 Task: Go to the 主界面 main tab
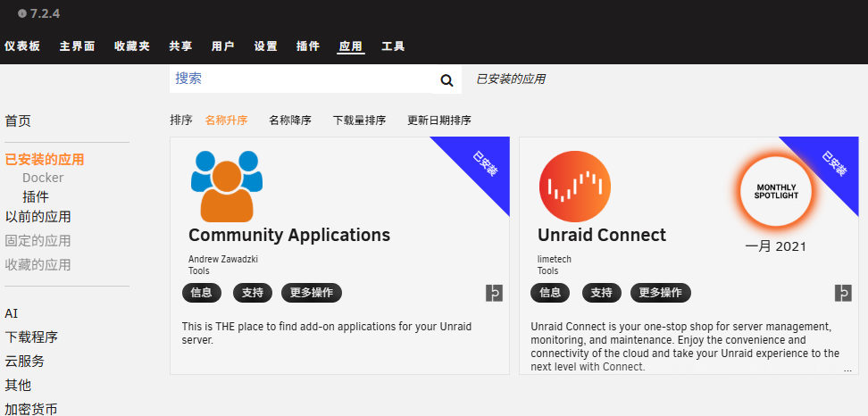(78, 46)
